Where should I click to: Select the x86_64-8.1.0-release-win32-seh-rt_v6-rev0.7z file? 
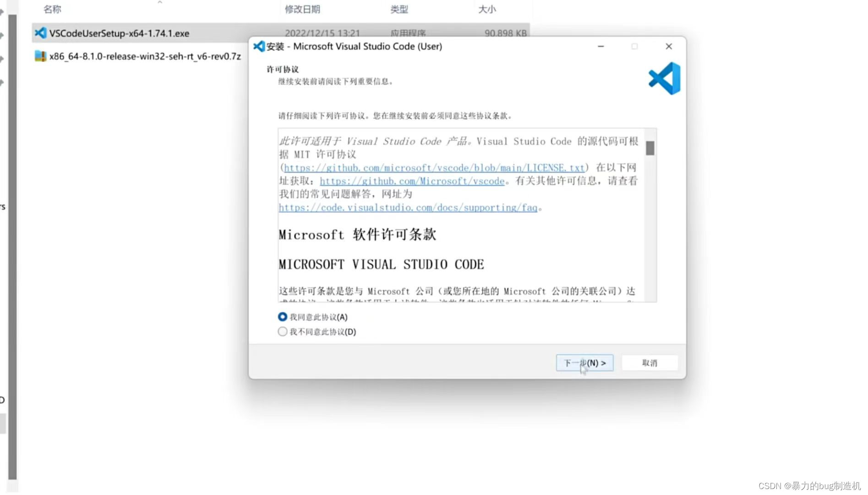click(x=145, y=56)
